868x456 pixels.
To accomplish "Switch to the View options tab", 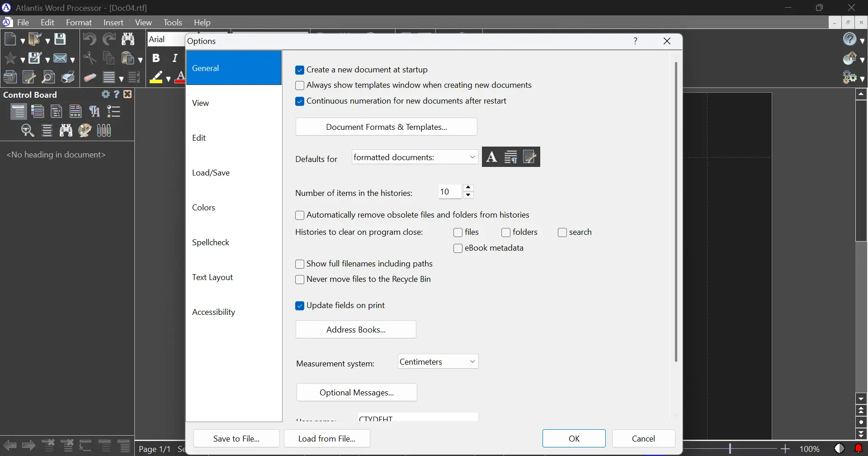I will click(234, 103).
